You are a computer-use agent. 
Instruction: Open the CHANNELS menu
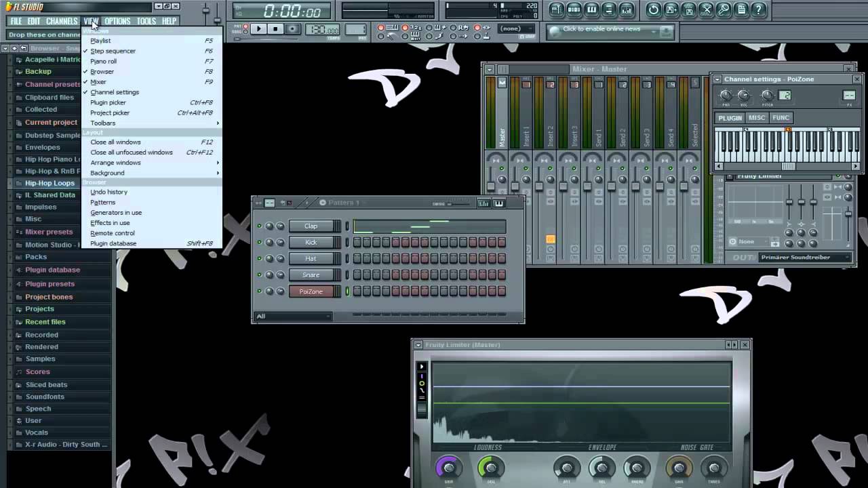pyautogui.click(x=62, y=21)
